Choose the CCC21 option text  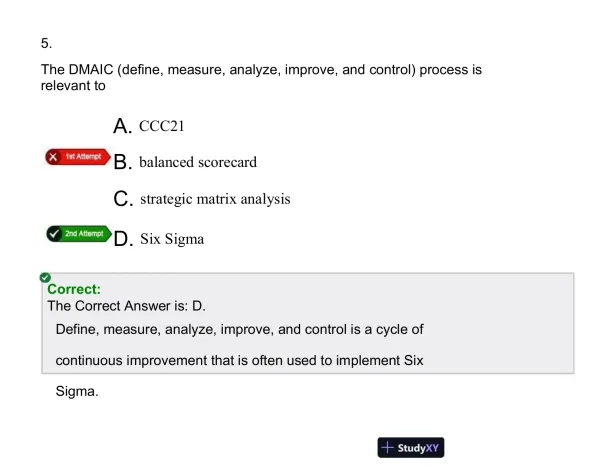(162, 126)
